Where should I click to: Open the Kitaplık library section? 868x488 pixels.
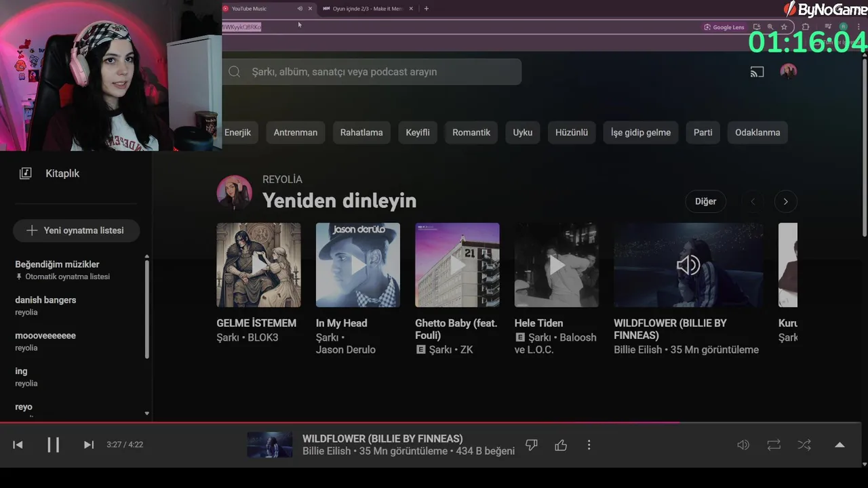click(x=62, y=174)
